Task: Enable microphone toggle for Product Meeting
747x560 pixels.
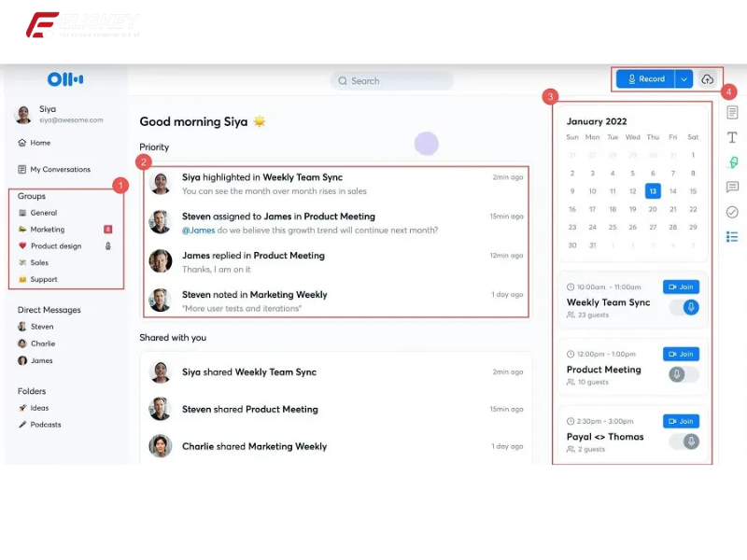Action: tap(684, 374)
